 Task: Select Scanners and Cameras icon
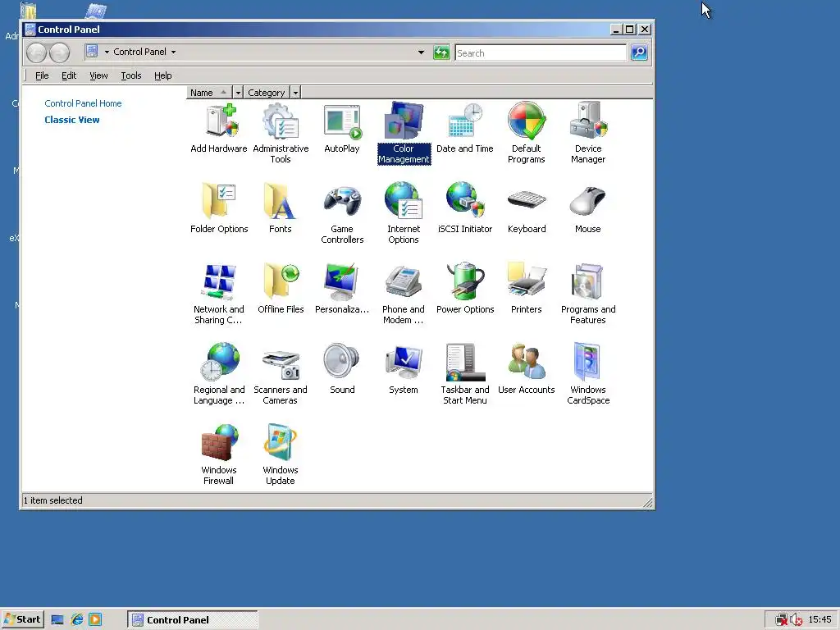tap(281, 375)
